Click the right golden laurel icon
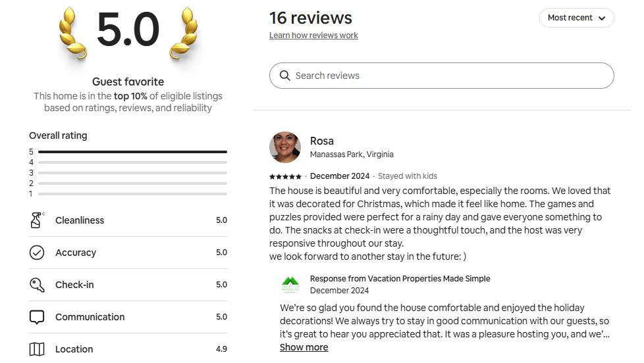Screen dimensions: 644x363 pyautogui.click(x=184, y=34)
